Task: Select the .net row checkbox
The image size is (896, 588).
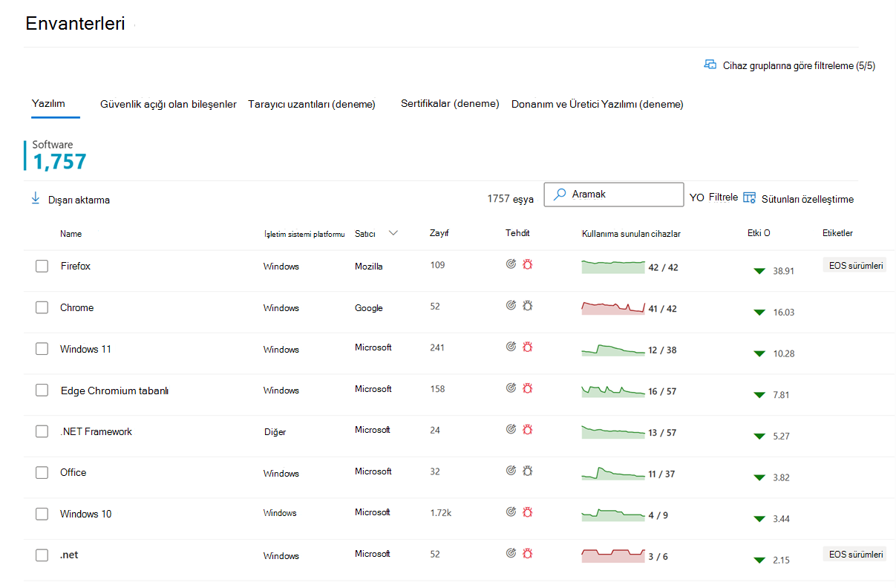Action: 42,555
